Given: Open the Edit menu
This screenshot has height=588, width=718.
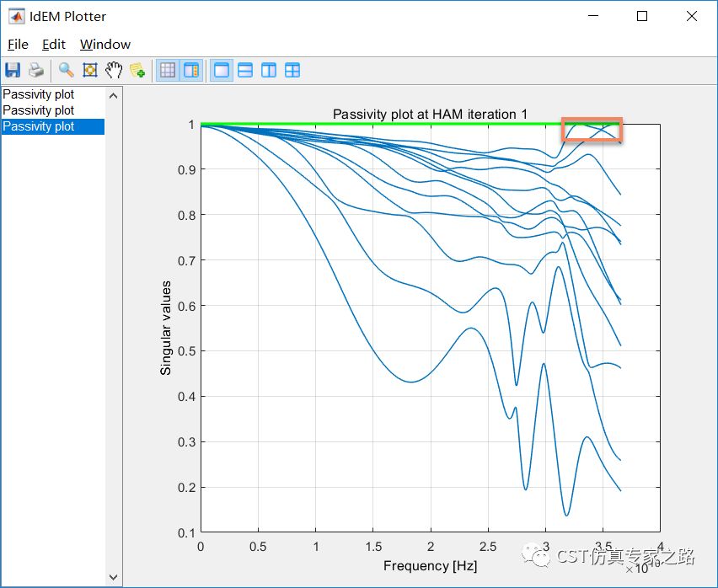Looking at the screenshot, I should point(54,45).
